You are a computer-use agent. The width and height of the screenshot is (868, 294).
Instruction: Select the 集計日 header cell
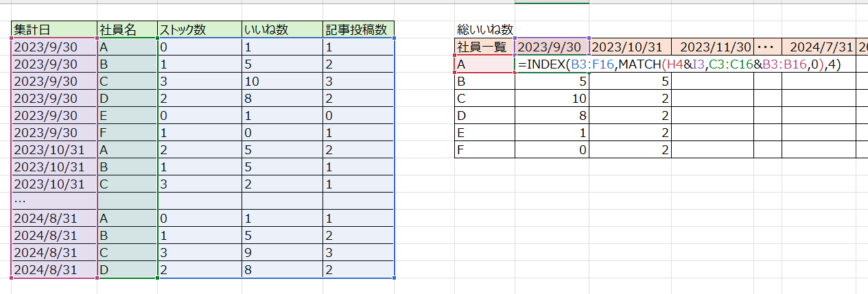point(54,29)
